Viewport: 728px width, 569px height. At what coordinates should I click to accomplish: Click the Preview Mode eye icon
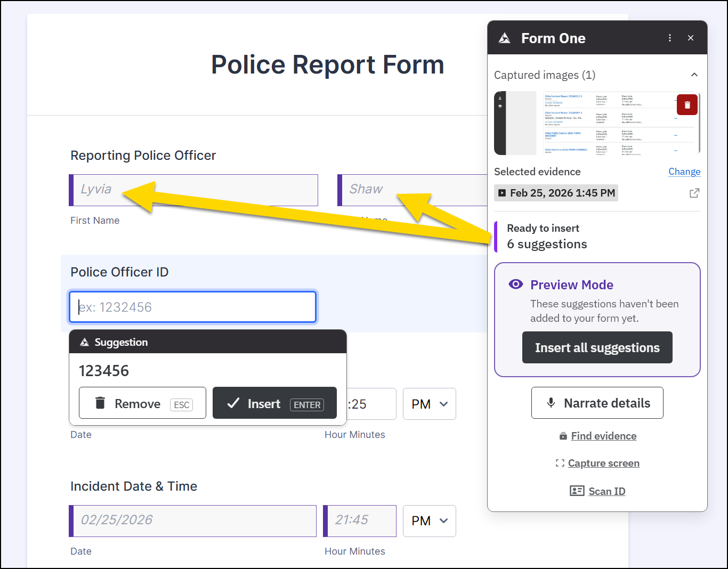point(515,284)
